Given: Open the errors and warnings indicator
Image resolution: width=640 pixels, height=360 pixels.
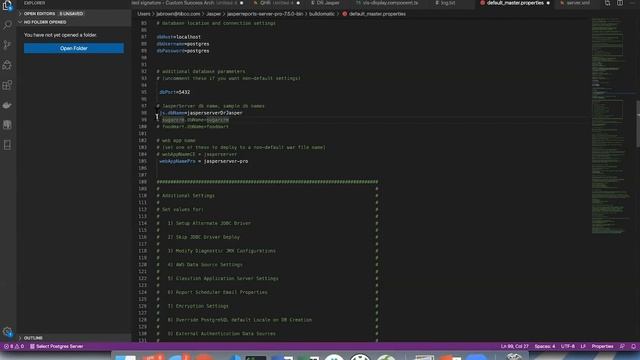Looking at the screenshot, I should tap(14, 347).
